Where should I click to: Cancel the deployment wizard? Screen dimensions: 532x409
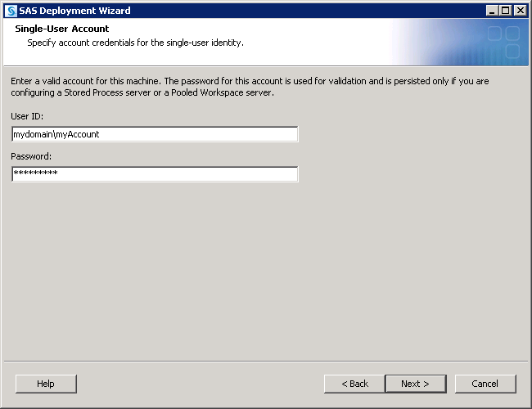485,384
